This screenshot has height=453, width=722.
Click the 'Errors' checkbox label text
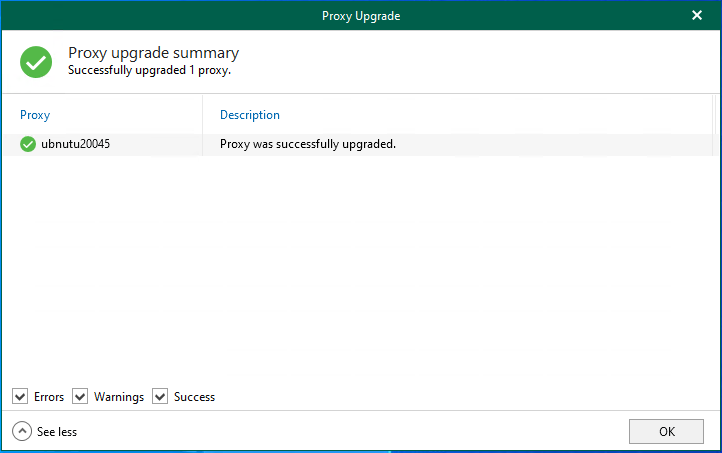(x=49, y=397)
